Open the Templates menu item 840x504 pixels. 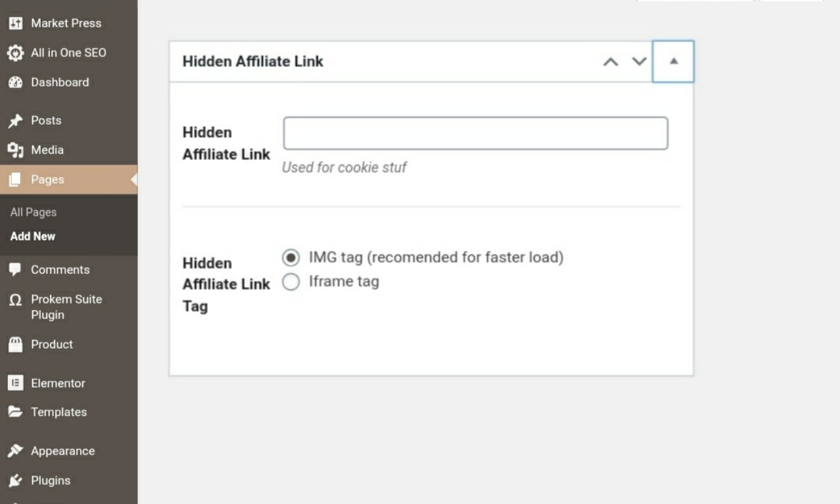tap(58, 412)
